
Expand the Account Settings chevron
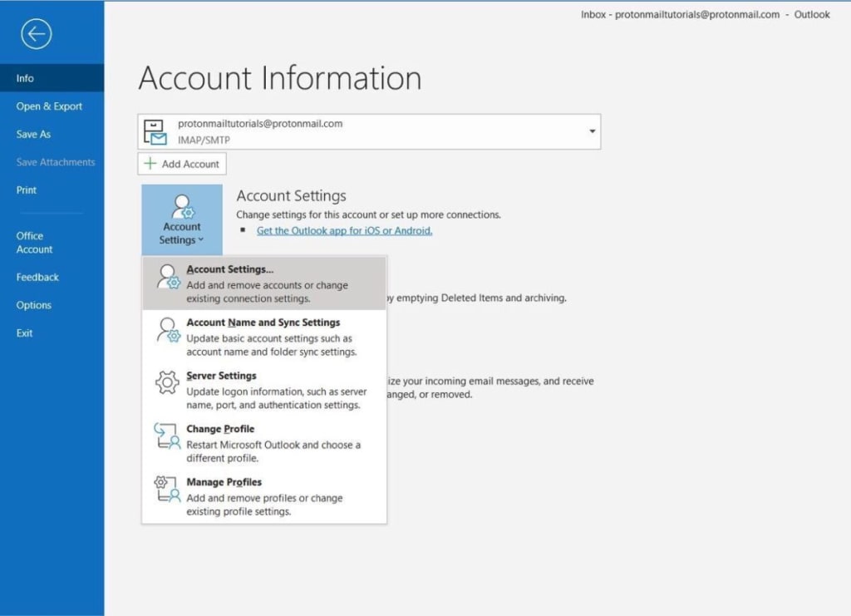coord(202,239)
